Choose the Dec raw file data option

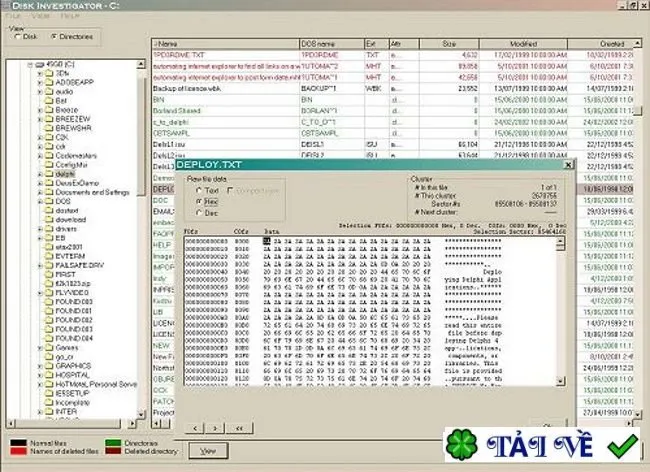click(199, 213)
